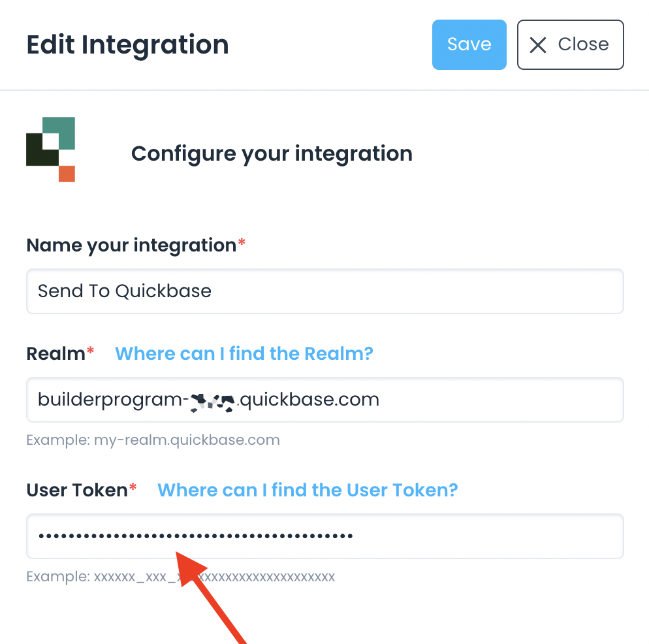Click the 'User Token' field label
This screenshot has height=644, width=649.
(76, 491)
